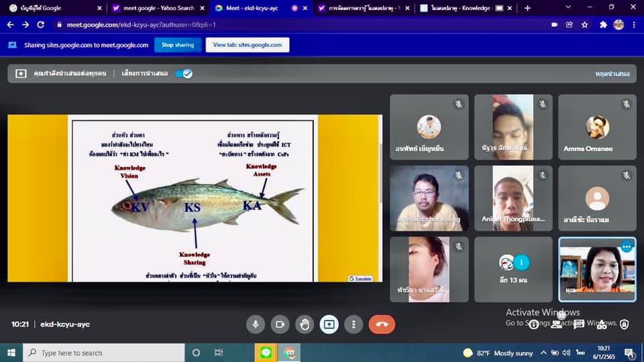The height and width of the screenshot is (362, 644).
Task: Bookmark this page with the star icon
Action: tap(585, 25)
